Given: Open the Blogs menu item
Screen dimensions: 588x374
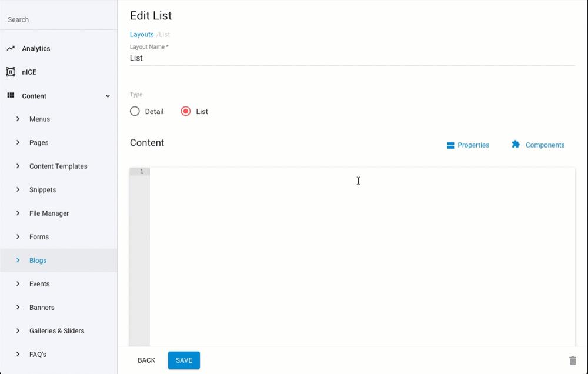Looking at the screenshot, I should click(38, 261).
